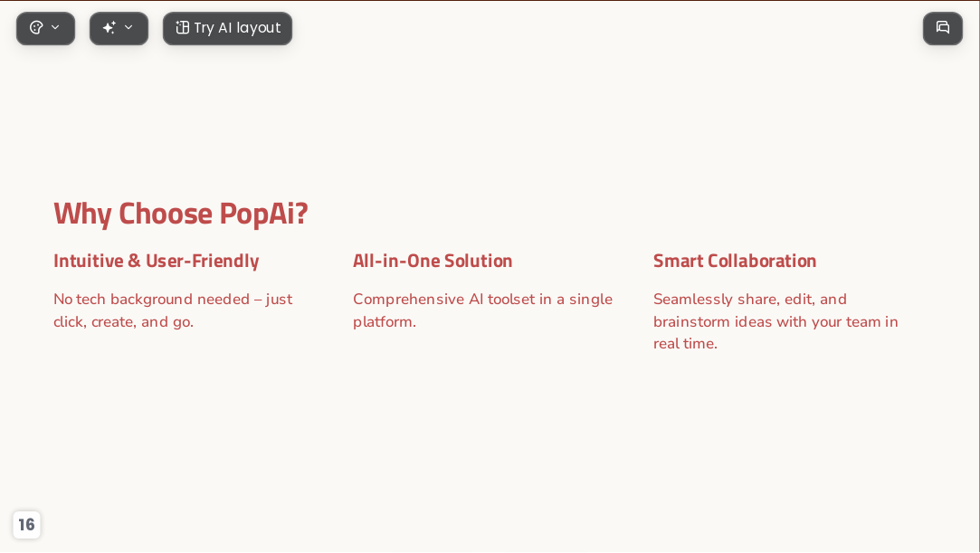
Task: Select the All-in-One Solution subheading
Action: [x=433, y=261]
